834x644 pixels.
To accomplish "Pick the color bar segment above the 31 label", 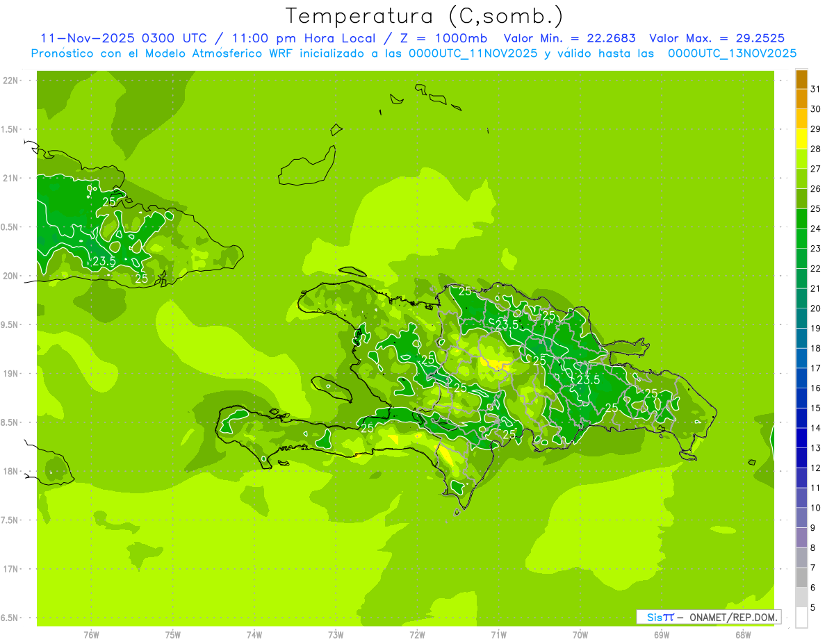I will point(801,79).
